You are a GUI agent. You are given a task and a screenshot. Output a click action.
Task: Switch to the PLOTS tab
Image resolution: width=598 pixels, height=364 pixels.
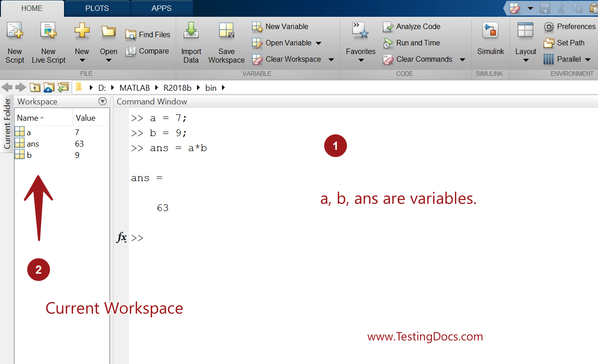click(97, 8)
